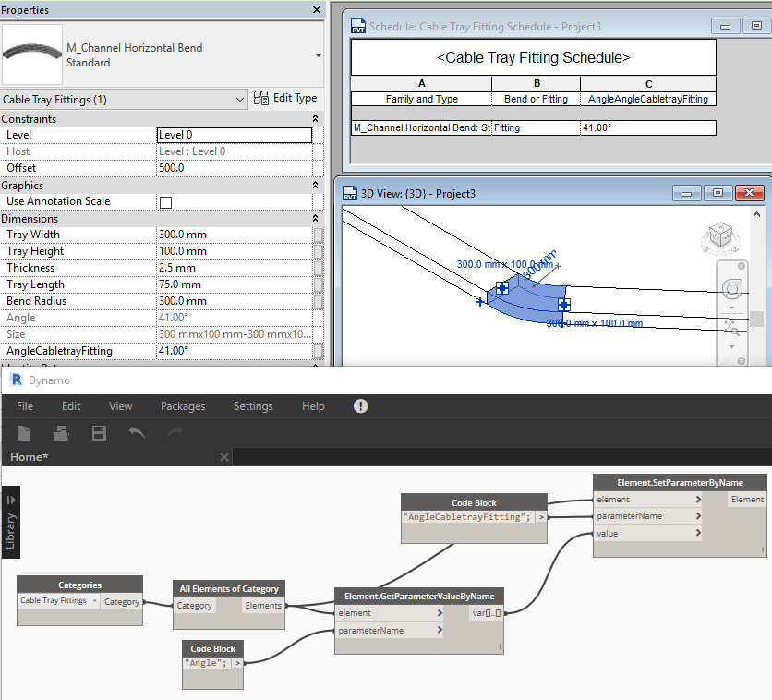772x700 pixels.
Task: Click the exclamation notification icon in Dynamo menu
Action: 360,406
